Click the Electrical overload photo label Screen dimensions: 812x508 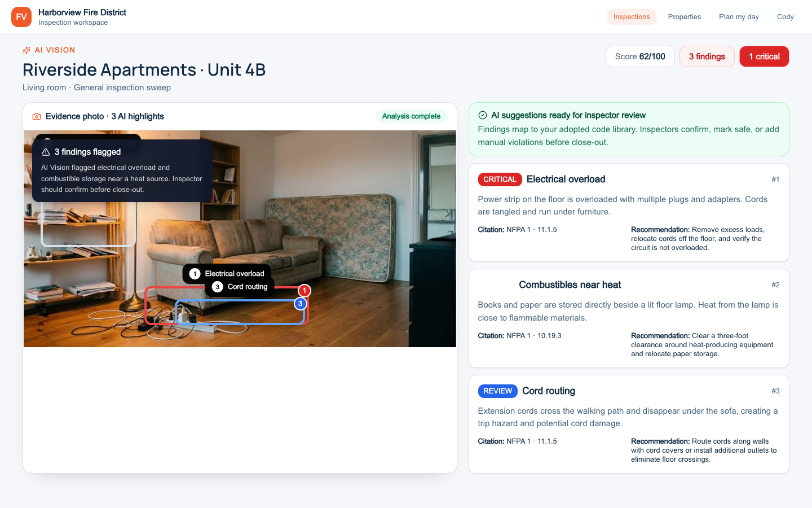[x=227, y=274]
